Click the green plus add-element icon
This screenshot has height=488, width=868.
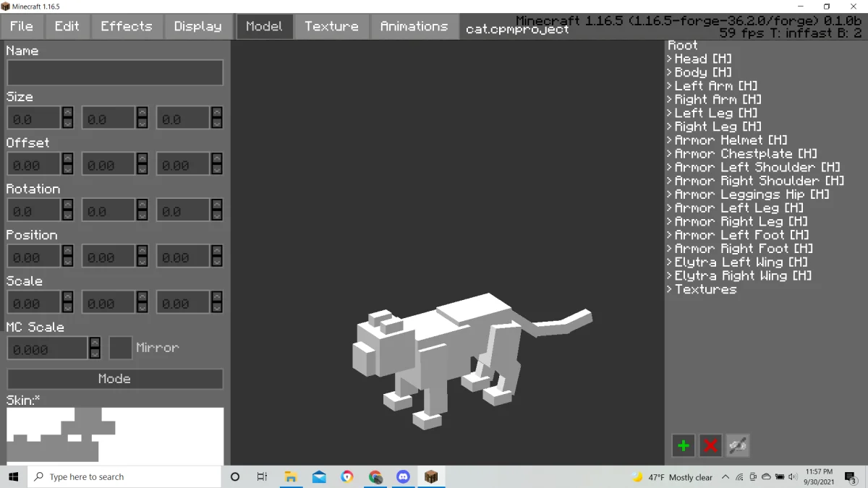pyautogui.click(x=684, y=445)
